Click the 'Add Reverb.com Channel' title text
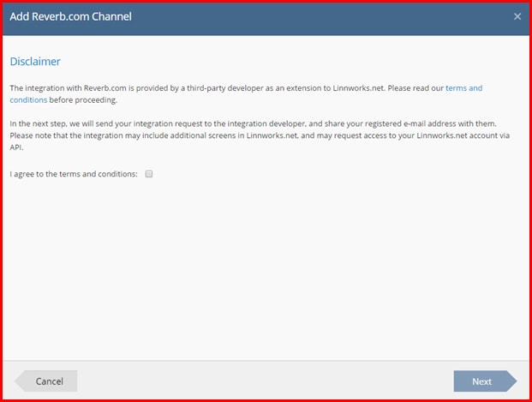The height and width of the screenshot is (402, 532). tap(70, 16)
